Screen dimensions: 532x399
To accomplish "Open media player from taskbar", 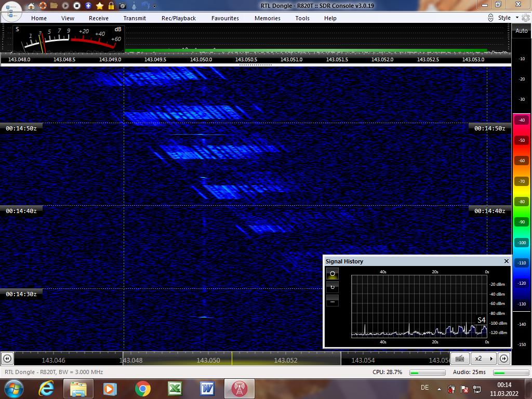I will point(110,389).
